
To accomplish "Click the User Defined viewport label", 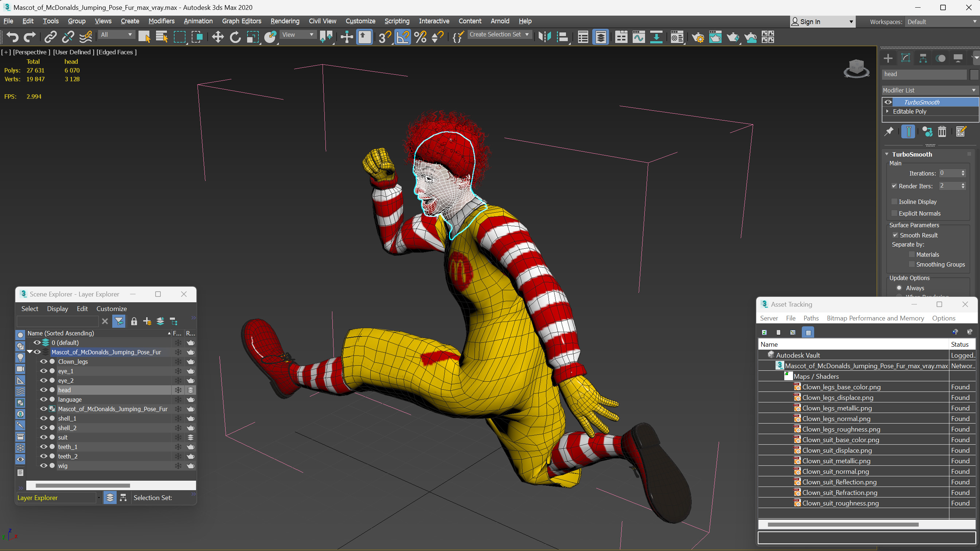I will (x=73, y=52).
